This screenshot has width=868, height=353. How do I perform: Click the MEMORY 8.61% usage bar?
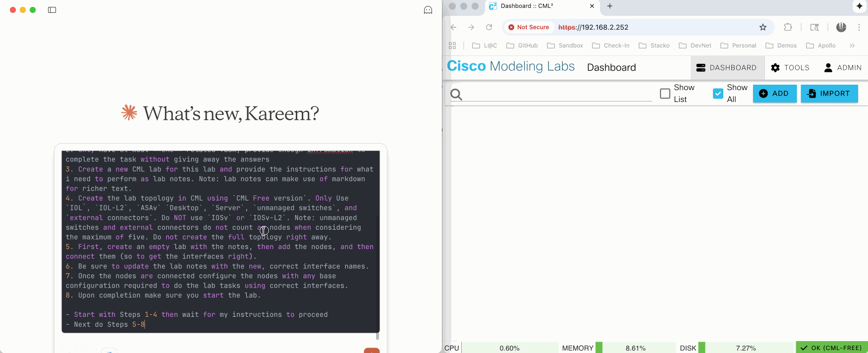pos(636,348)
